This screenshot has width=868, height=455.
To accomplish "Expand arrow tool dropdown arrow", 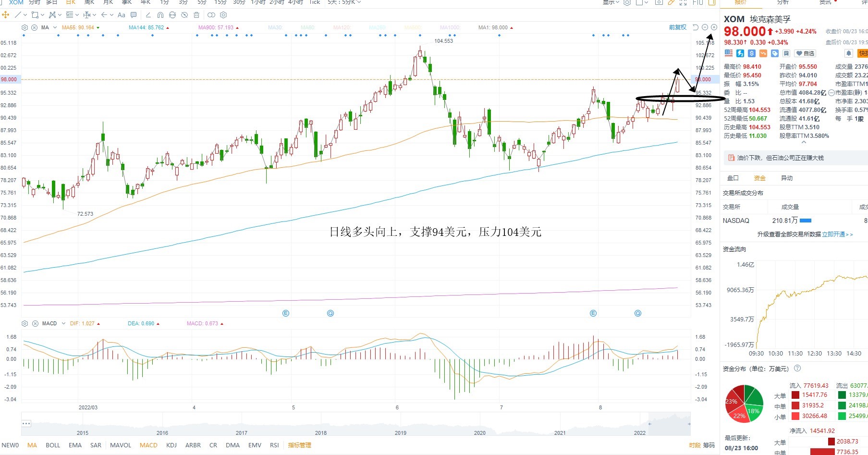I will click(x=111, y=15).
